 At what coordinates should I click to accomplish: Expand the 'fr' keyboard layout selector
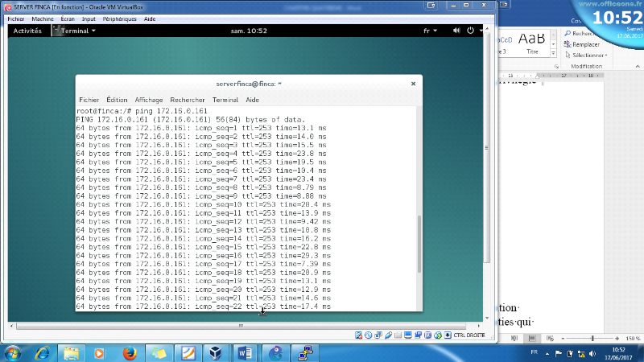coord(428,31)
